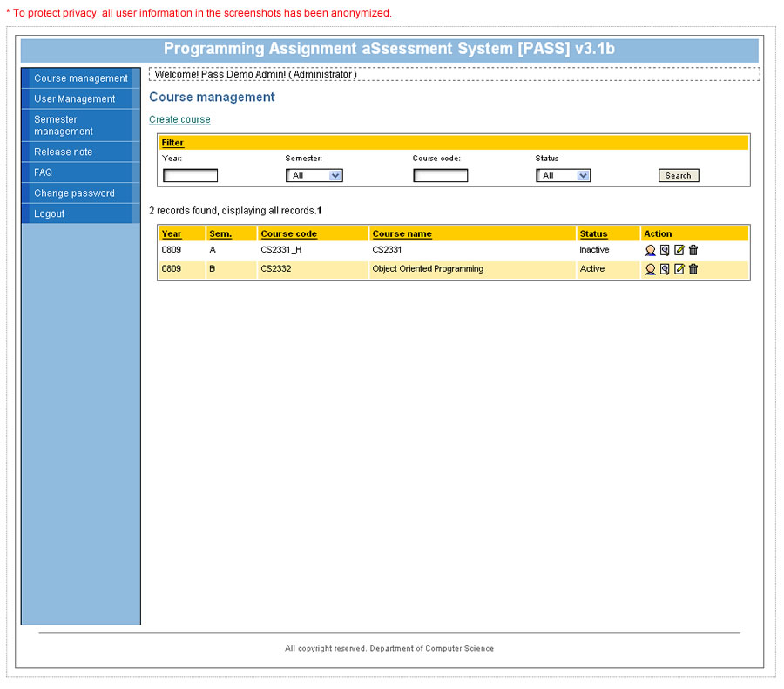Open User Management from the sidebar
This screenshot has width=784, height=689.
75,99
